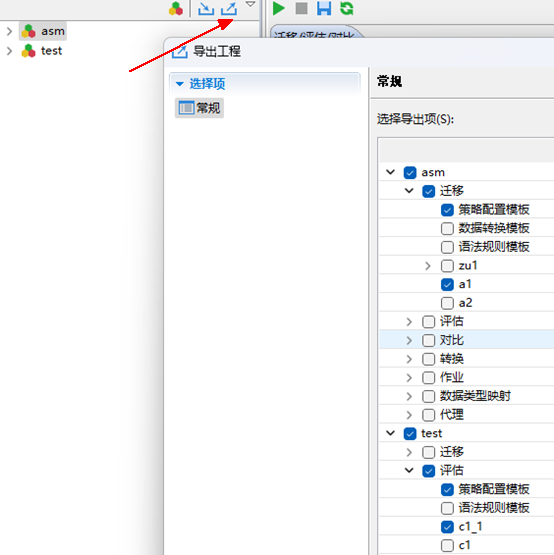This screenshot has height=555, width=554.
Task: Expand the 代理 node
Action: [409, 415]
